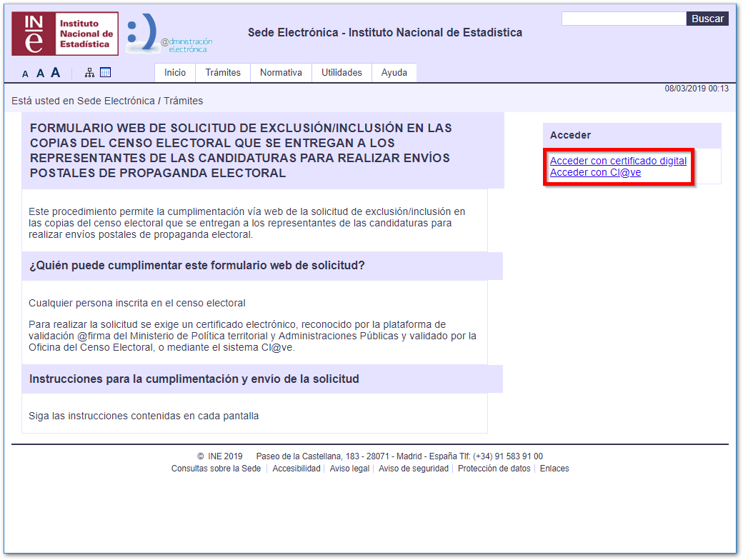Select the medium font size A
This screenshot has height=560, width=743.
coord(40,73)
